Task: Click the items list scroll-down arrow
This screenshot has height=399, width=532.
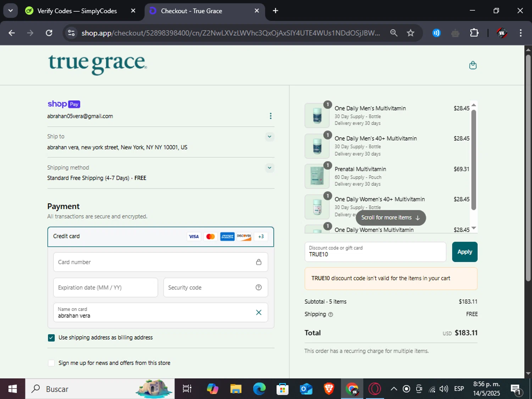Action: [473, 228]
